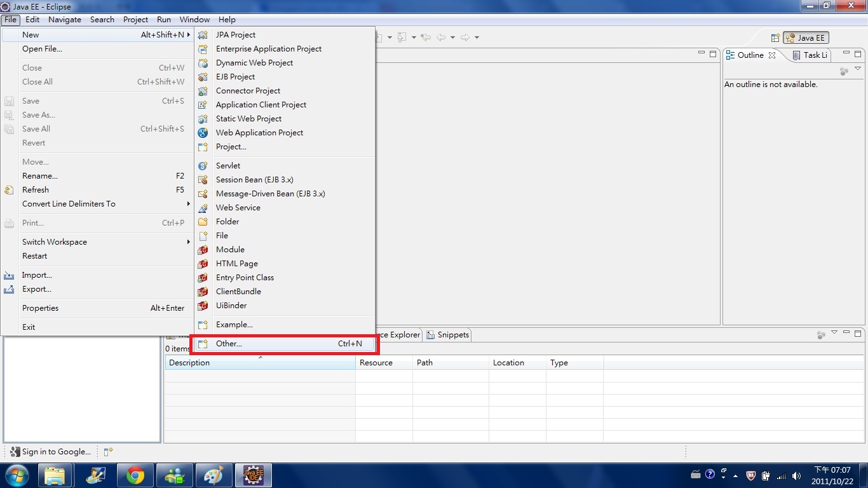Open the Forward history dropdown arrow

click(x=477, y=37)
